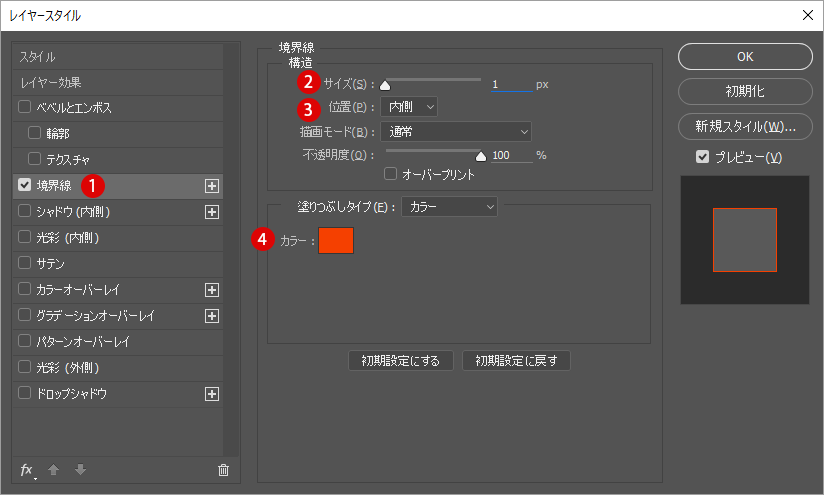Add another シャドウ (内側) with plus icon
This screenshot has height=495, width=824.
[212, 212]
